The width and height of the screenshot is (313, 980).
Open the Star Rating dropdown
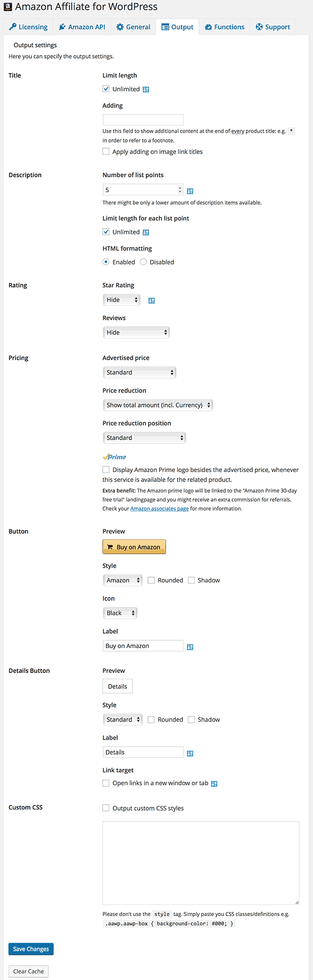(122, 300)
